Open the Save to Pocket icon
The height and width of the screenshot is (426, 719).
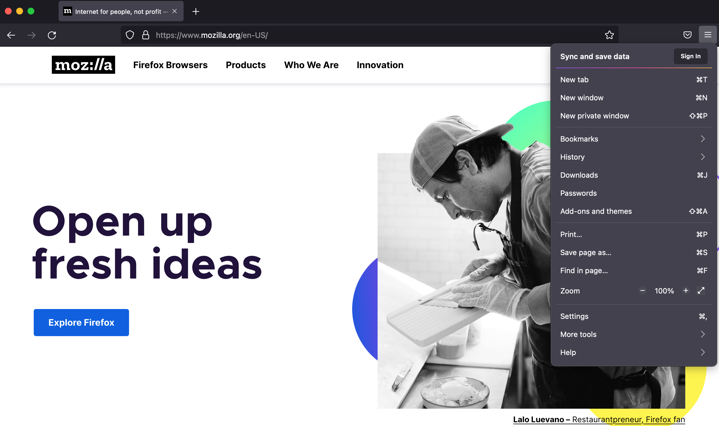click(x=687, y=35)
